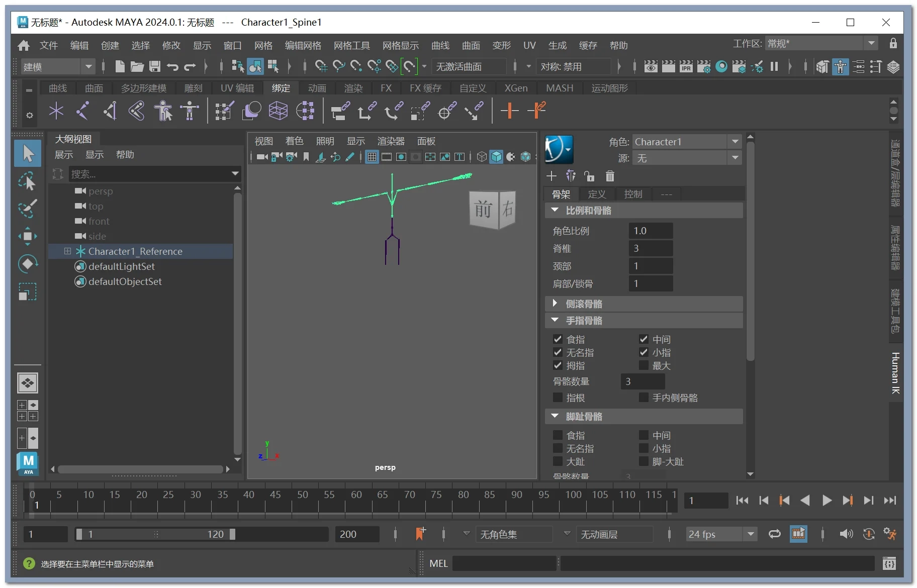Screen dimensions: 917x588
Task: Click the Save Scene icon in toolbar
Action: click(x=154, y=66)
